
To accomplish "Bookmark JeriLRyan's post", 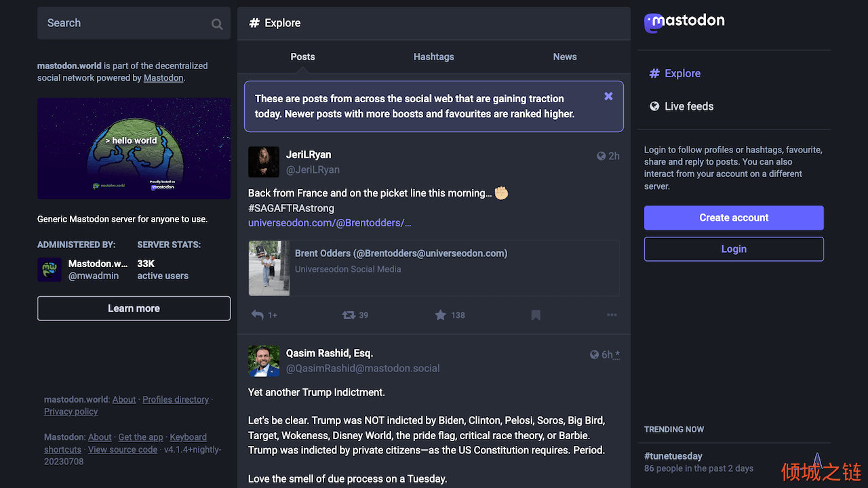I will pyautogui.click(x=536, y=315).
